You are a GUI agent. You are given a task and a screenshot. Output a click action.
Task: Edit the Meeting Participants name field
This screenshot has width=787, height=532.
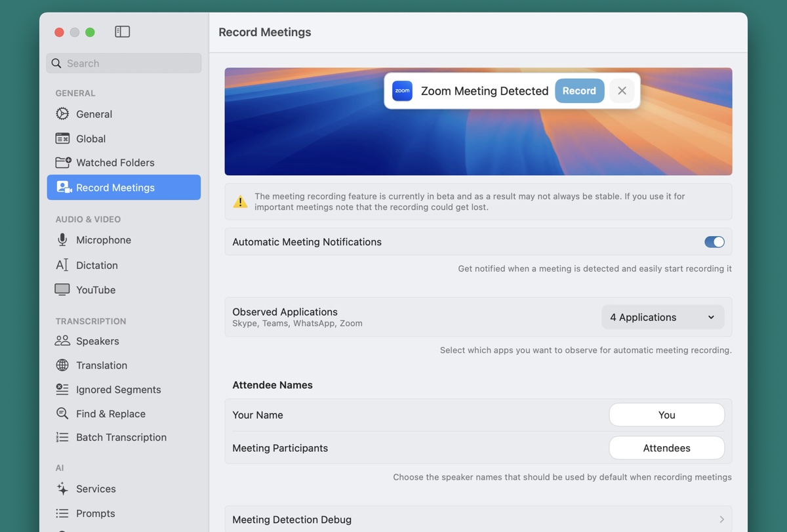click(x=666, y=449)
